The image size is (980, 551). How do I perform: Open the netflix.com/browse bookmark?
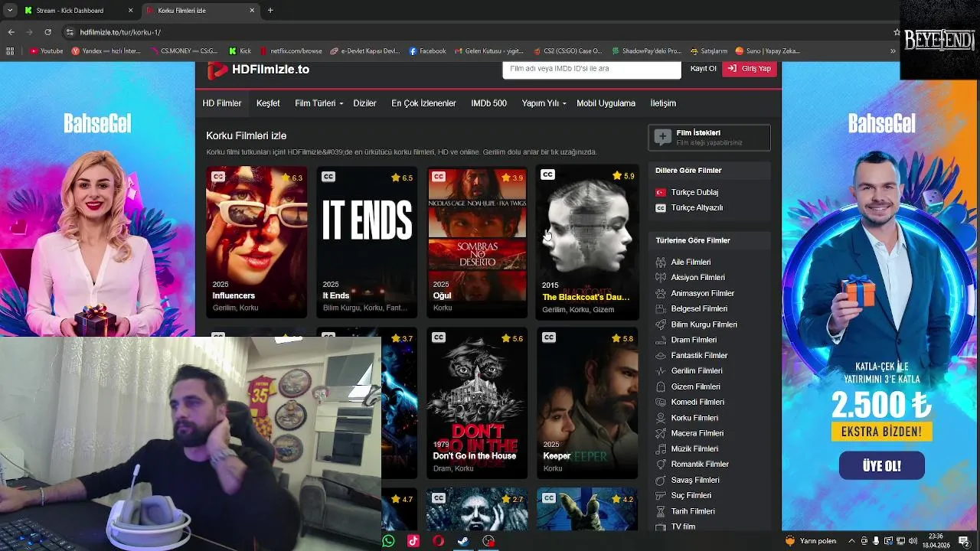tap(291, 51)
